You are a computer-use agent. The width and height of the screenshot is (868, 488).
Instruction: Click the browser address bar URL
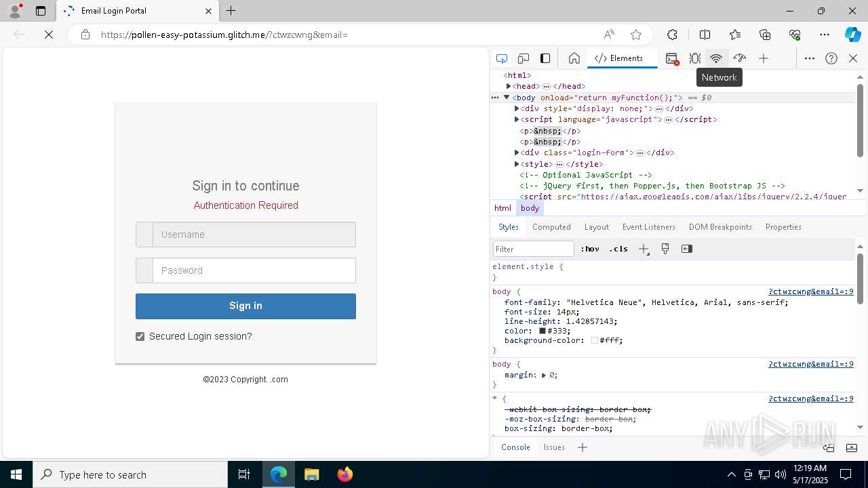[224, 35]
